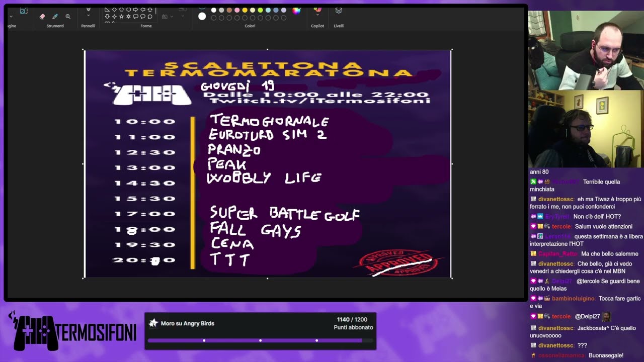Pick the light blue color swatch
The image size is (644, 362).
click(268, 10)
